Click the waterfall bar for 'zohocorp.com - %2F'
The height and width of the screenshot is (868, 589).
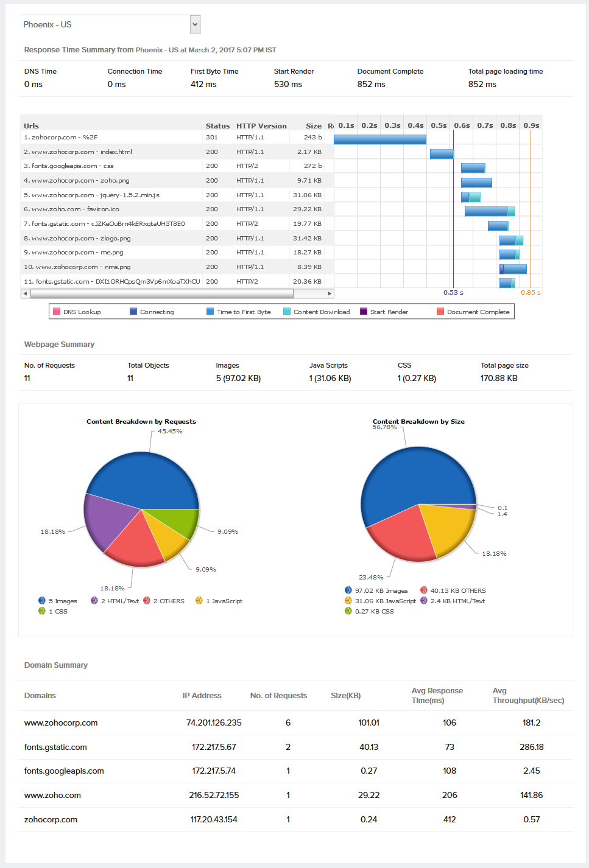tap(380, 139)
